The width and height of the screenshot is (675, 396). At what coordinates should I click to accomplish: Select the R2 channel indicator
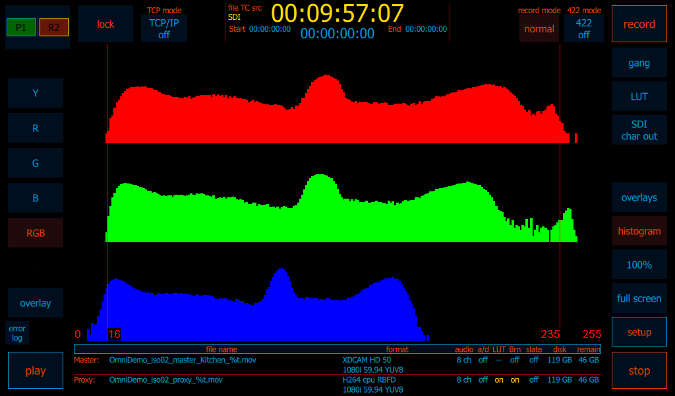pyautogui.click(x=54, y=28)
